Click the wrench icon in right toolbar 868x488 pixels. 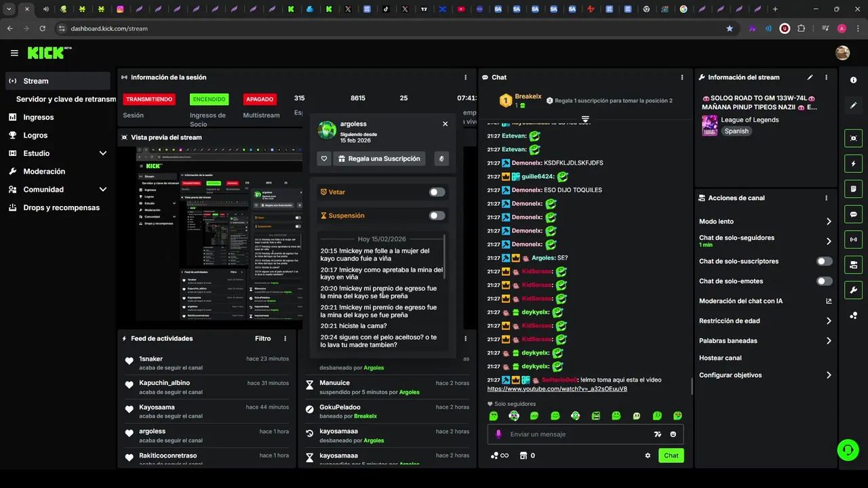point(853,290)
